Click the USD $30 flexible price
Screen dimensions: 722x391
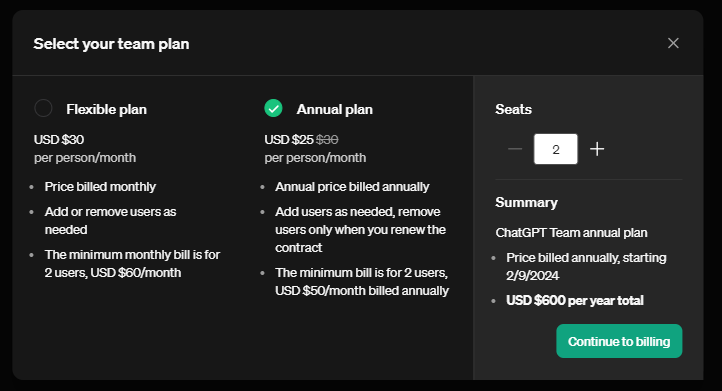coord(59,140)
